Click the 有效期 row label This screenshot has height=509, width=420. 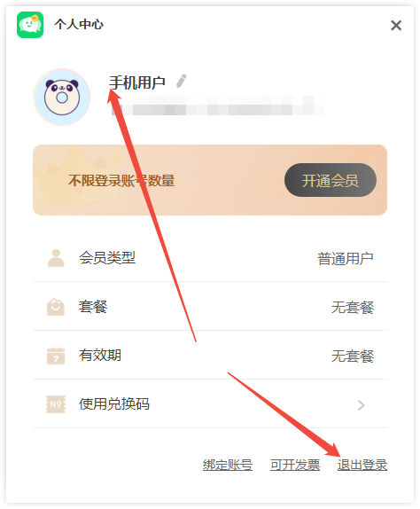tap(100, 355)
